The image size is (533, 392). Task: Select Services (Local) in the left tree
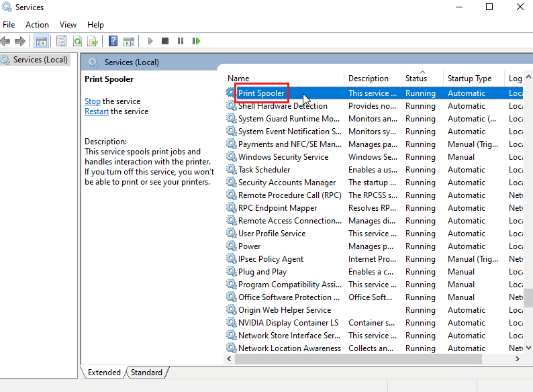point(40,60)
